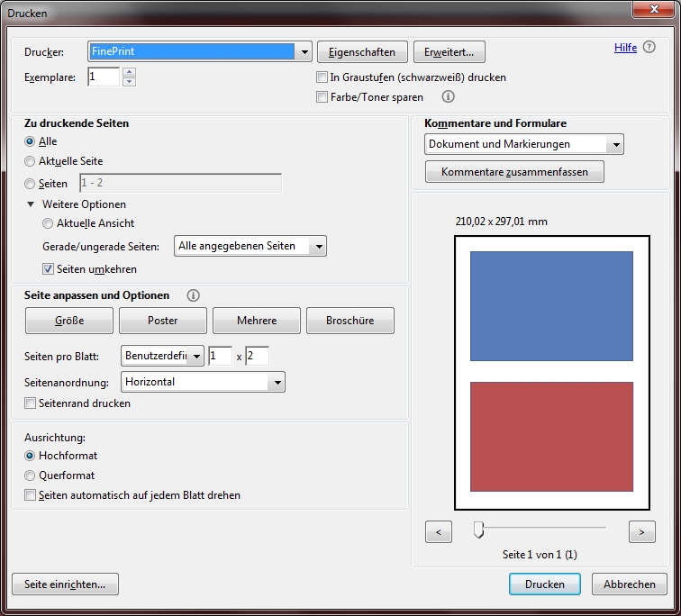
Task: Open the Seitenanordnung dropdown
Action: click(277, 382)
